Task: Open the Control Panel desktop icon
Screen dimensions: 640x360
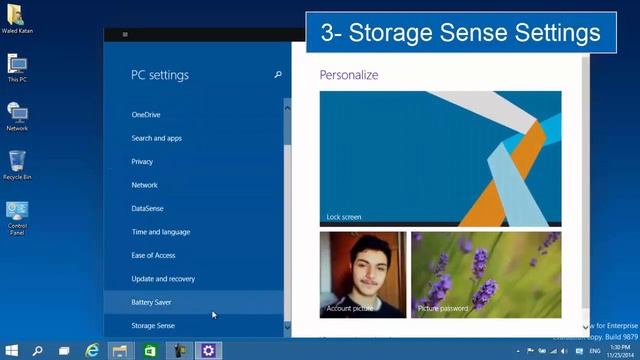Action: coord(17,218)
